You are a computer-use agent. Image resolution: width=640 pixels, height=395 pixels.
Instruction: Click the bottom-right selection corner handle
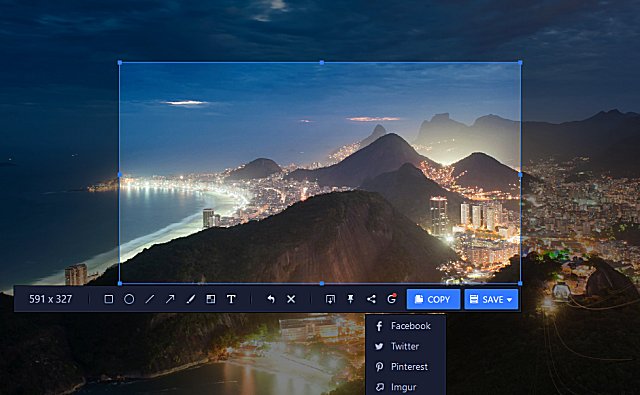tap(520, 283)
